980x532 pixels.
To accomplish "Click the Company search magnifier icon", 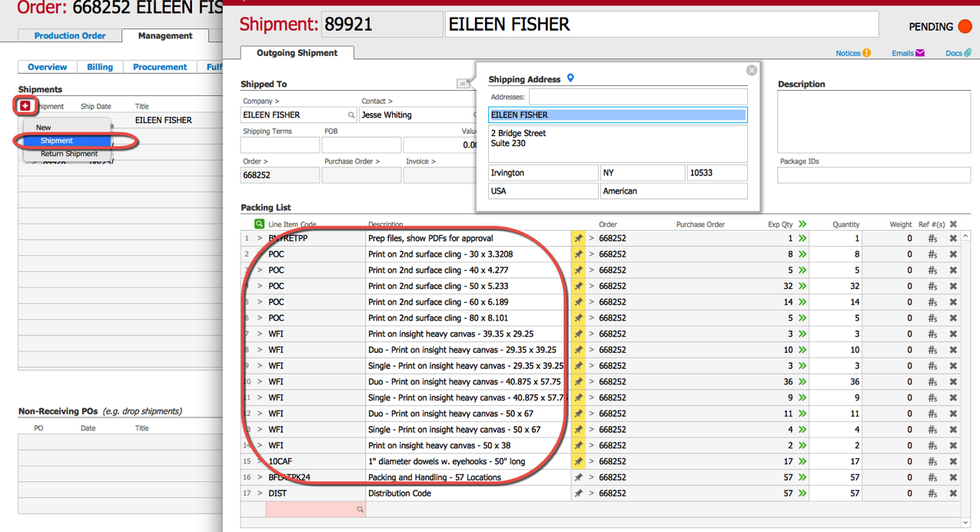I will [351, 115].
